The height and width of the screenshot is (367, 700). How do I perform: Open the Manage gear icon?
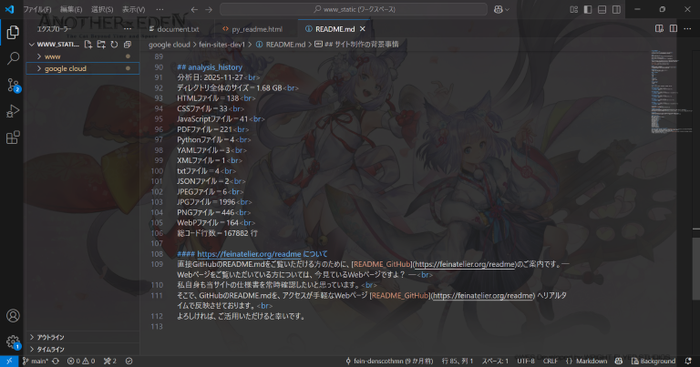click(13, 342)
